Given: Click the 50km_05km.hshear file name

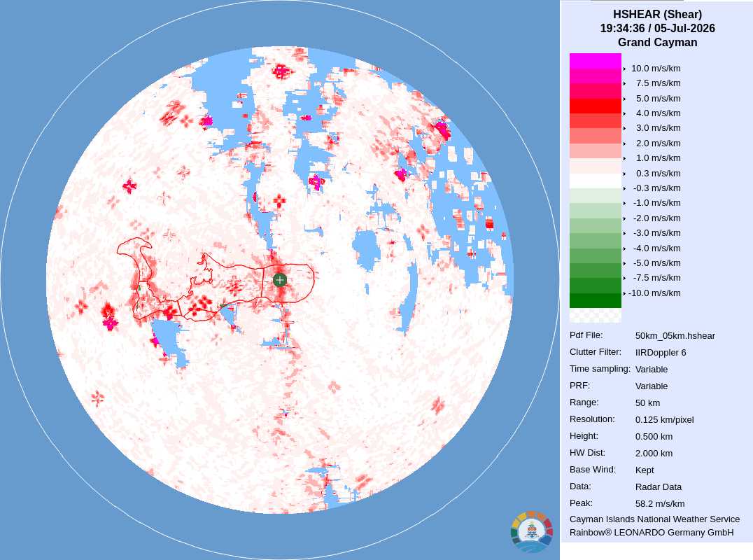Looking at the screenshot, I should [x=675, y=336].
